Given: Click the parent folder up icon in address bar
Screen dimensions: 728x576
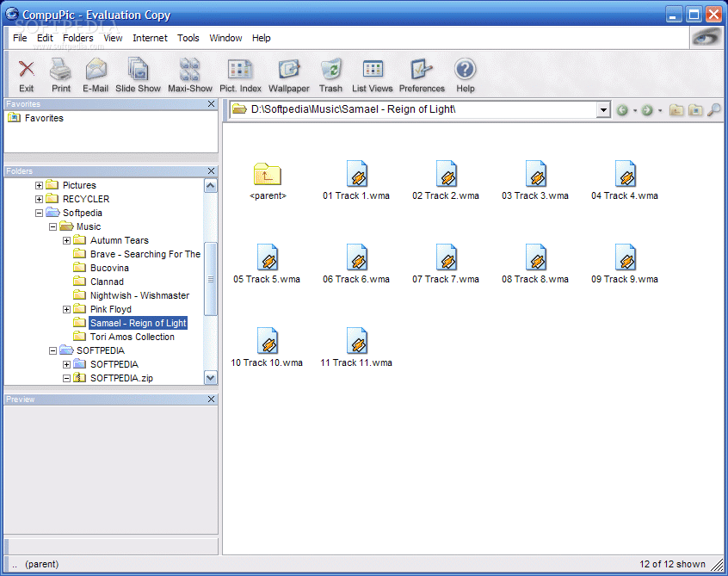Looking at the screenshot, I should [676, 110].
